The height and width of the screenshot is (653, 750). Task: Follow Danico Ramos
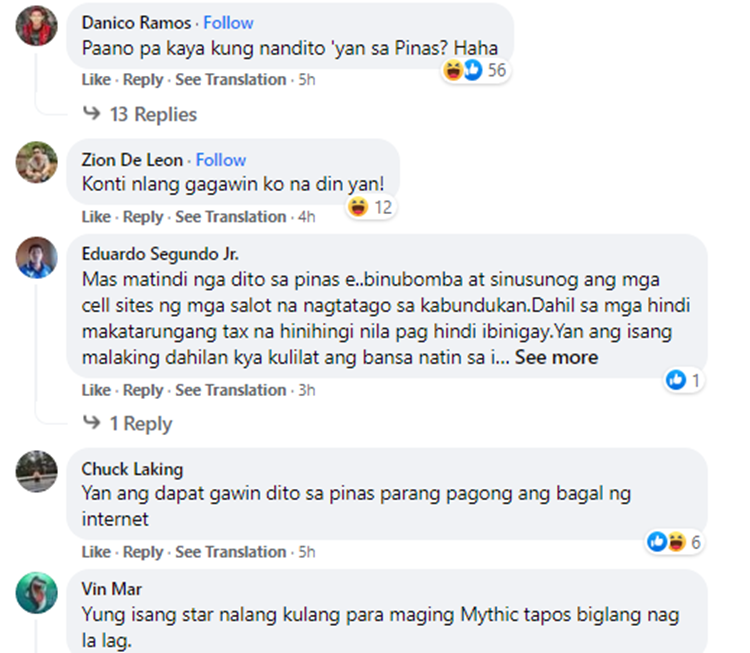[228, 22]
